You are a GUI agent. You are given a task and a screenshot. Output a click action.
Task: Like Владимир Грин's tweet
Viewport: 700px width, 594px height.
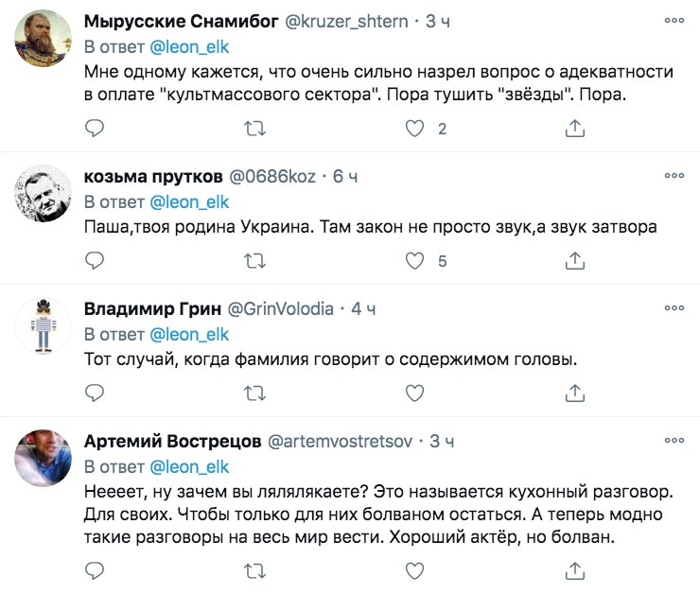coord(414,392)
